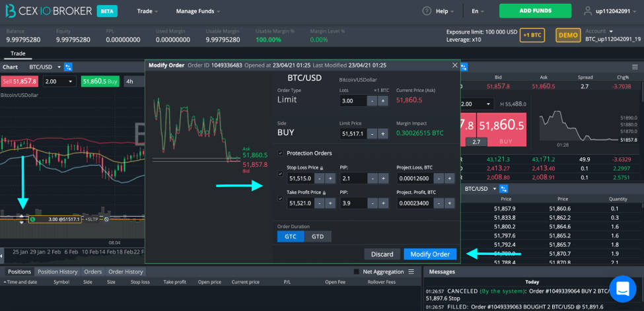Click the blue symbol link icon in order book panel

[503, 189]
